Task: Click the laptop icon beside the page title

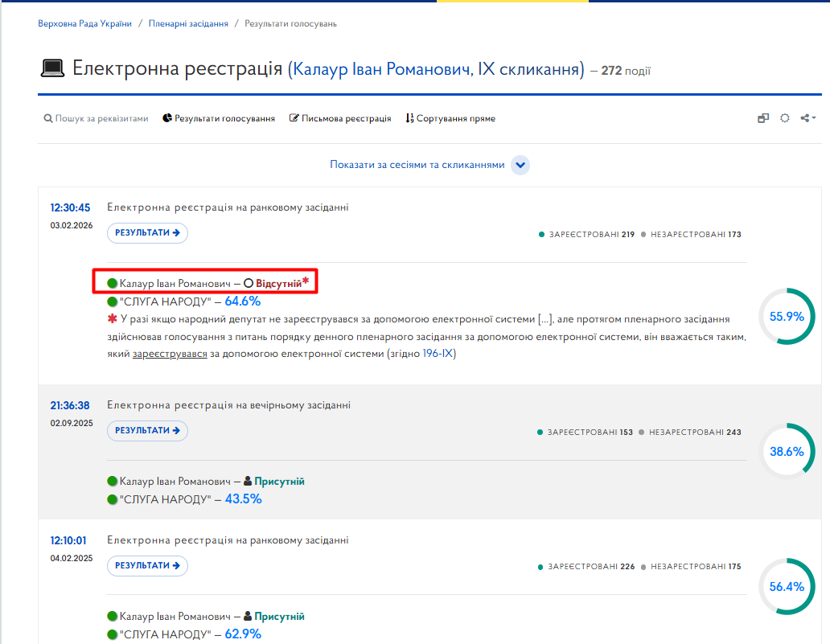Action: click(52, 69)
